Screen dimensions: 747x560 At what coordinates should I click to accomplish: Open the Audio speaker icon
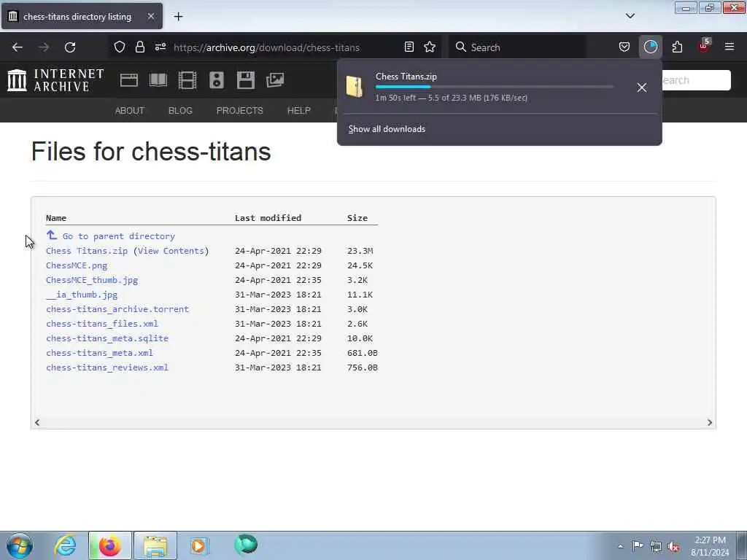click(x=216, y=80)
